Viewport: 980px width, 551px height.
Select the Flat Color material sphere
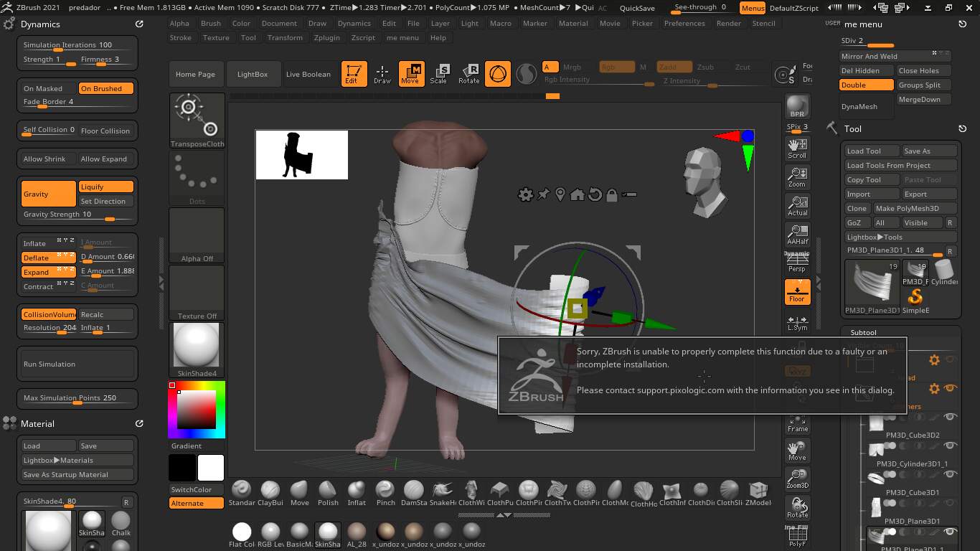click(242, 534)
